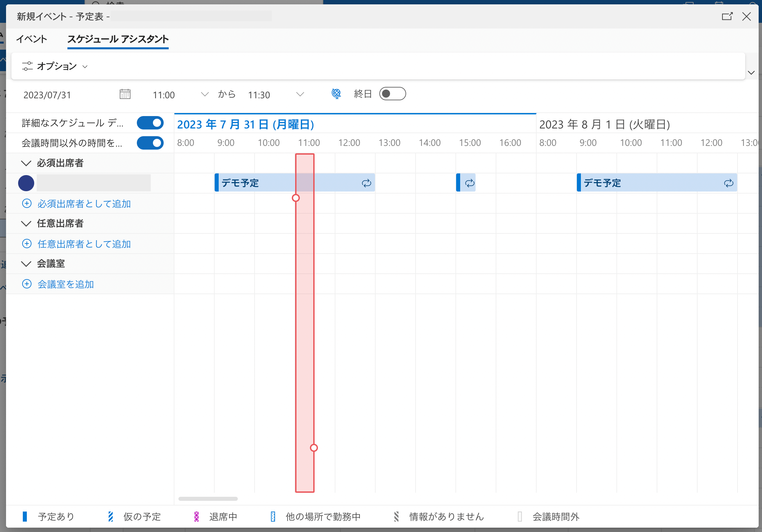Click the 会議室を追加 link

(x=66, y=284)
